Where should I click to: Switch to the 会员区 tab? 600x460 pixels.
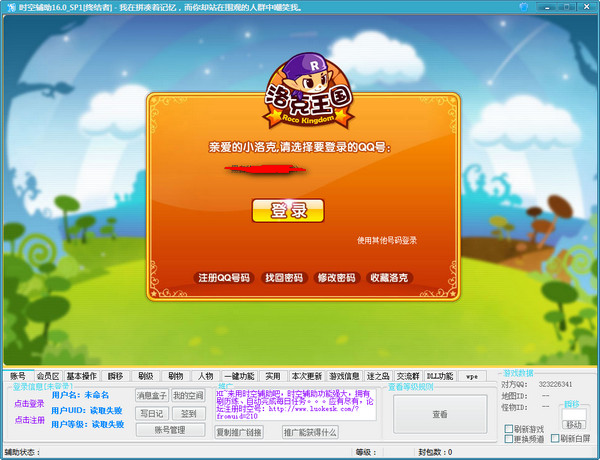pos(48,376)
